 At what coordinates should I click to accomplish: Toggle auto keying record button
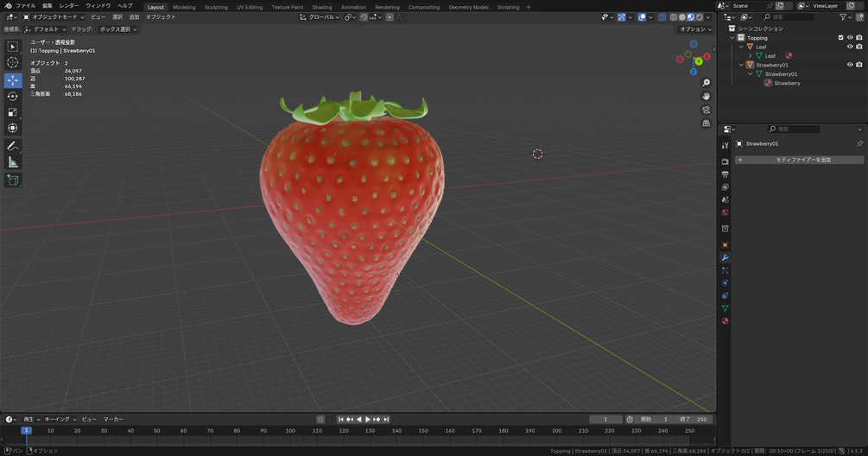coord(320,420)
